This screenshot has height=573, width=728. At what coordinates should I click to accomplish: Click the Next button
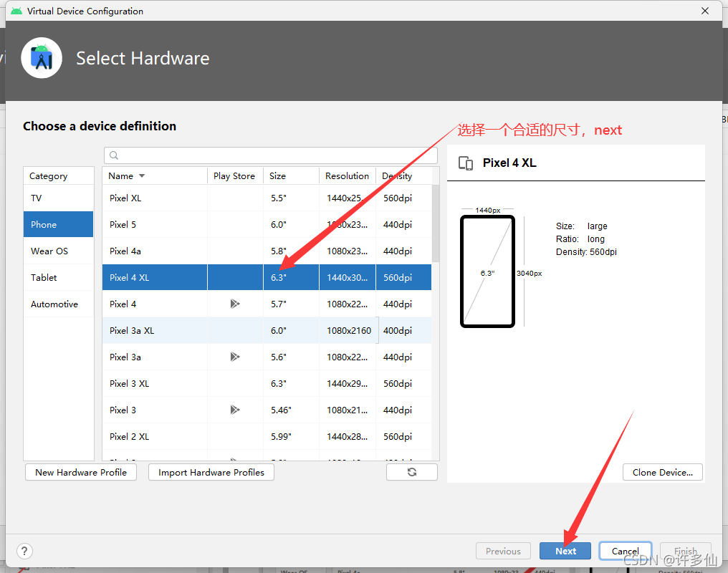[565, 551]
